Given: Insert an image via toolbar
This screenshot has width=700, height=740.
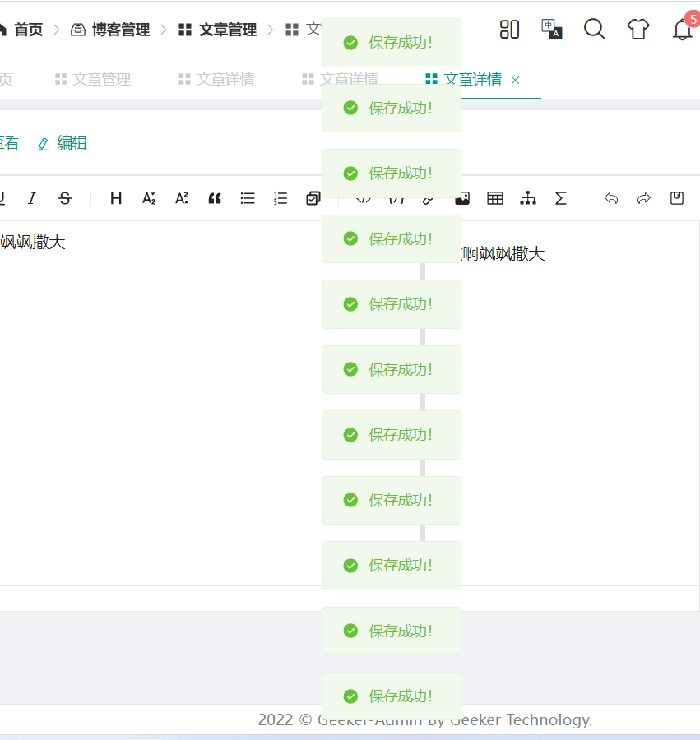Looking at the screenshot, I should click(x=463, y=200).
